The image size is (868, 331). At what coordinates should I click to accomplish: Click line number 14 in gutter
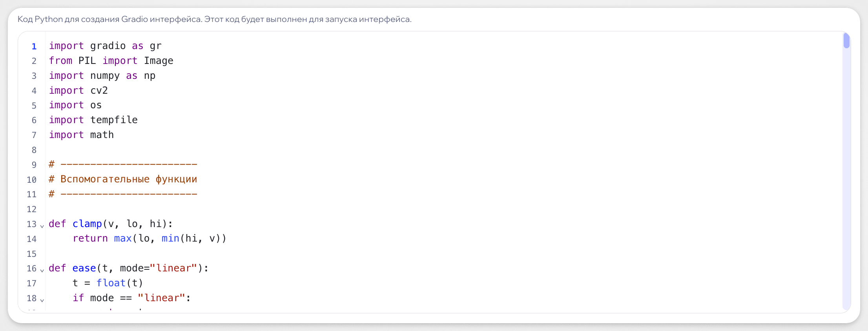[32, 239]
